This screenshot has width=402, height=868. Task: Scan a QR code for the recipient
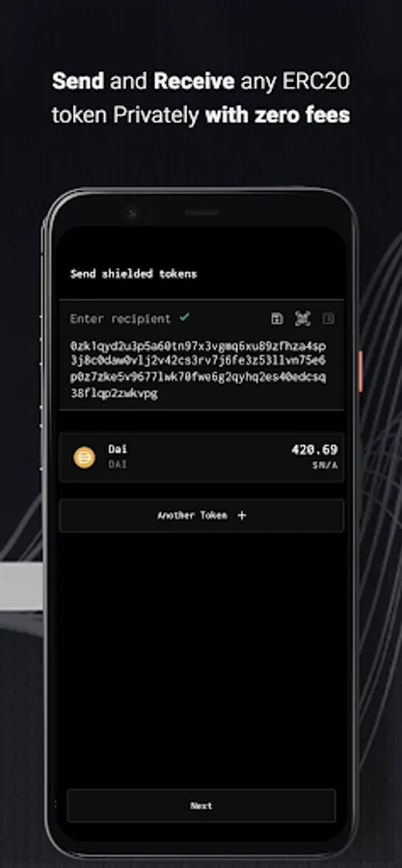pyautogui.click(x=303, y=318)
